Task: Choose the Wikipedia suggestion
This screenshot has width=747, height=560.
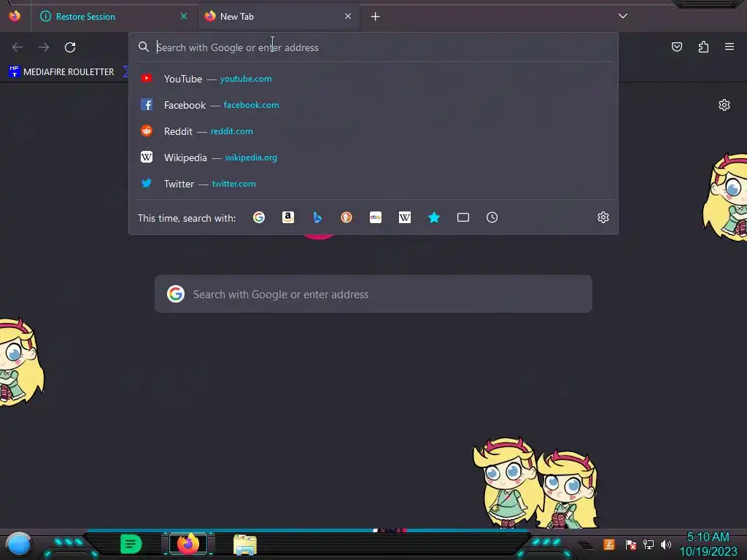Action: click(x=373, y=157)
